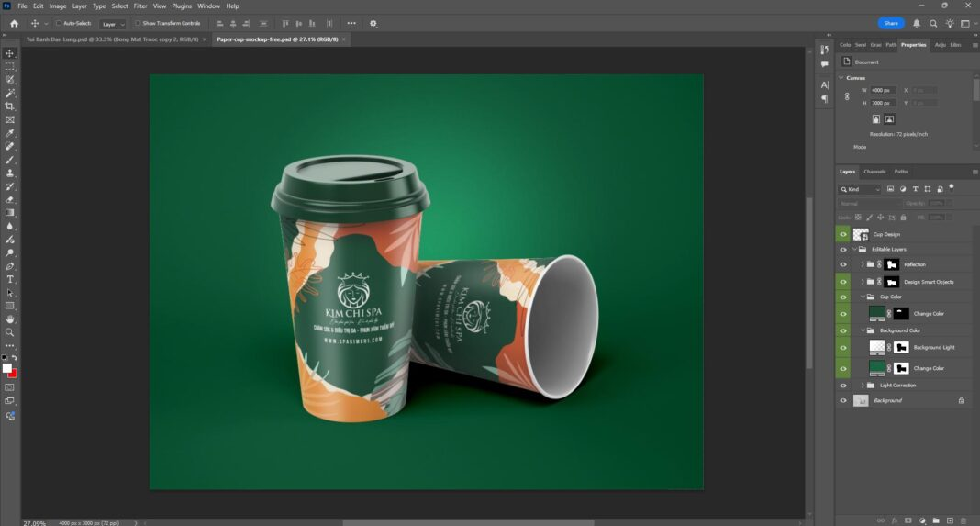Click the foreground color swatch

6,368
